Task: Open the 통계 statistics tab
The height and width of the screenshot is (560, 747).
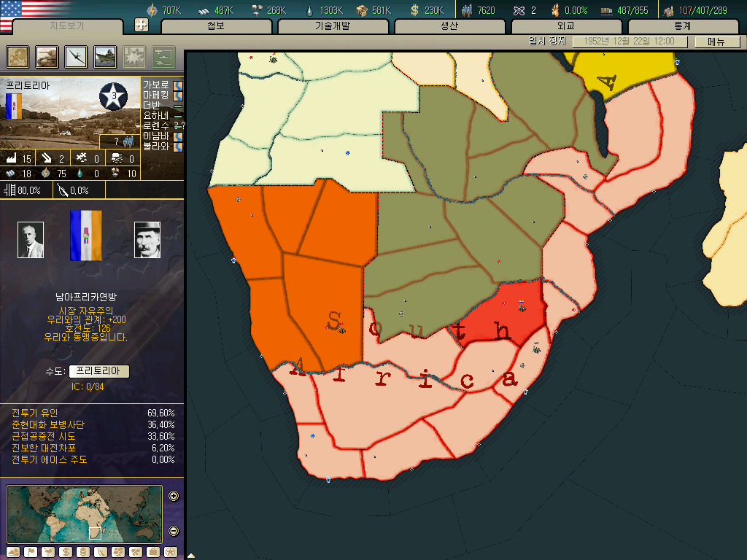Action: 683,26
